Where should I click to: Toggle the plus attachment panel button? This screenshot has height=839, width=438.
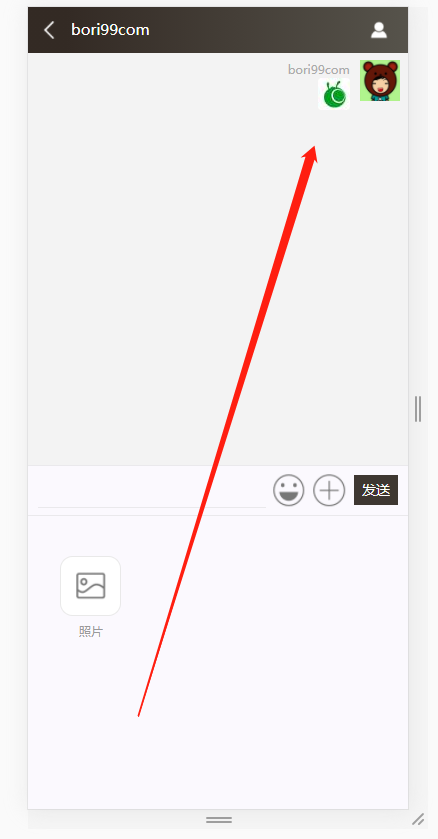tap(329, 490)
